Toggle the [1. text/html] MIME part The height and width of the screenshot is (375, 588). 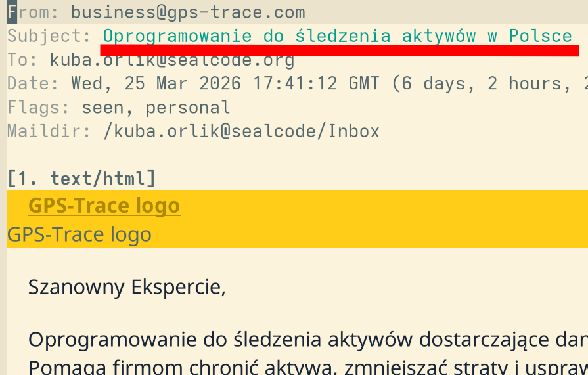click(x=81, y=178)
